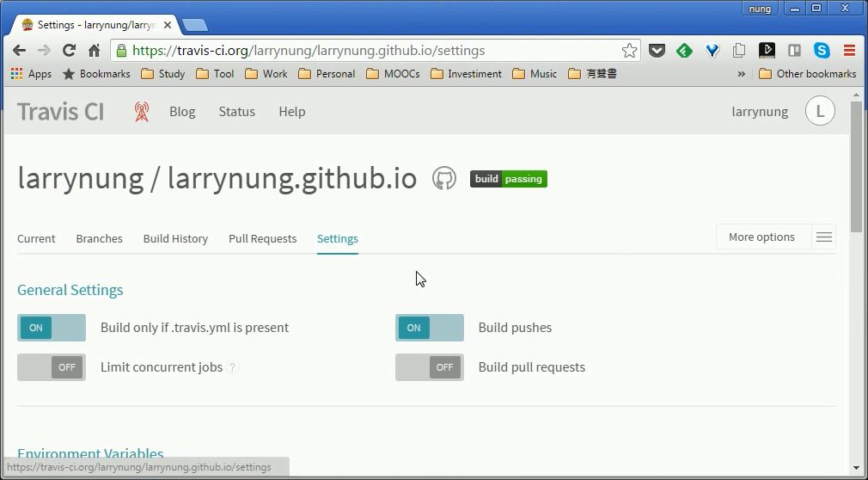The width and height of the screenshot is (868, 480).
Task: Toggle the Build pushes switch
Action: [x=430, y=328]
